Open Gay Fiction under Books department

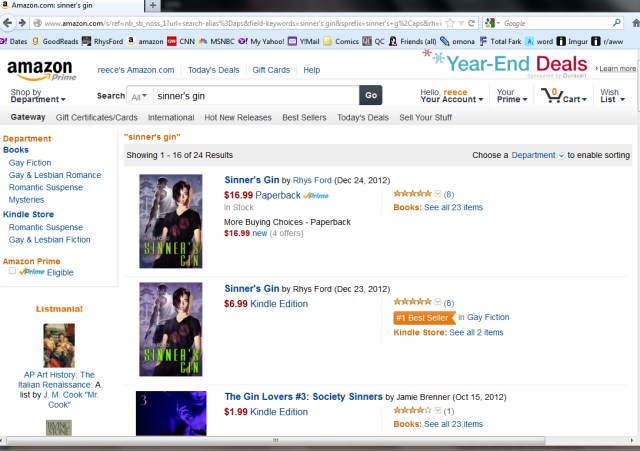(x=30, y=162)
